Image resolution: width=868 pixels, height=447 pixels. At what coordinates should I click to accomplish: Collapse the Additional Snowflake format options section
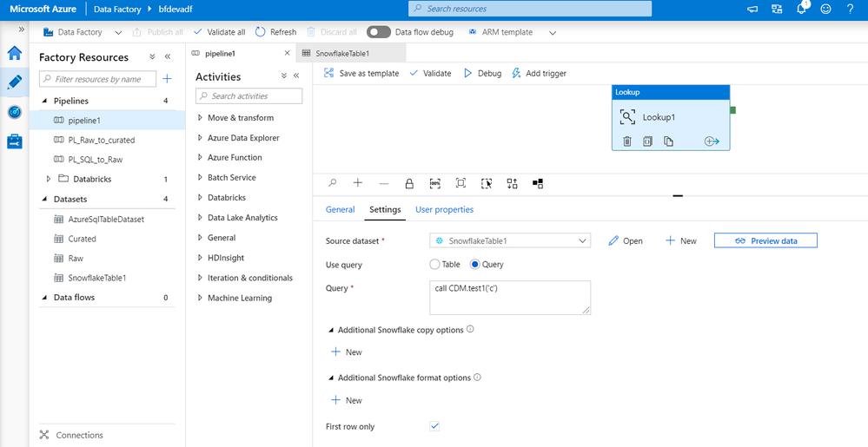[331, 378]
